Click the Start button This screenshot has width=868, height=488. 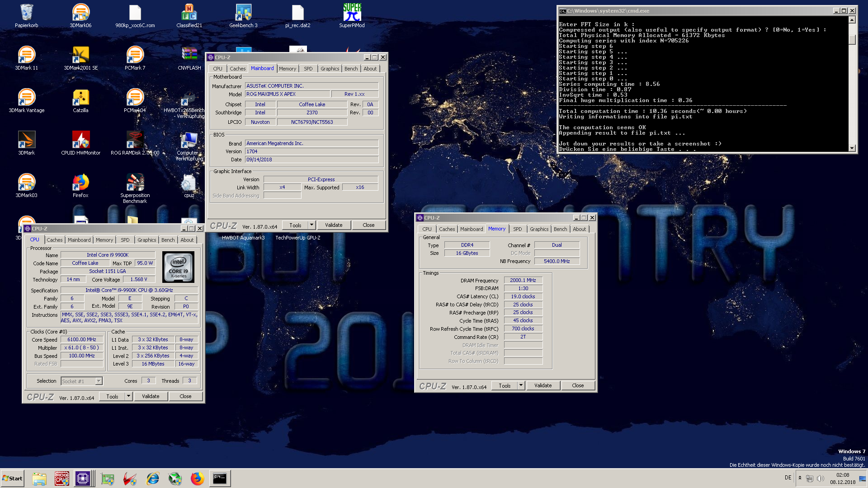pyautogui.click(x=12, y=479)
